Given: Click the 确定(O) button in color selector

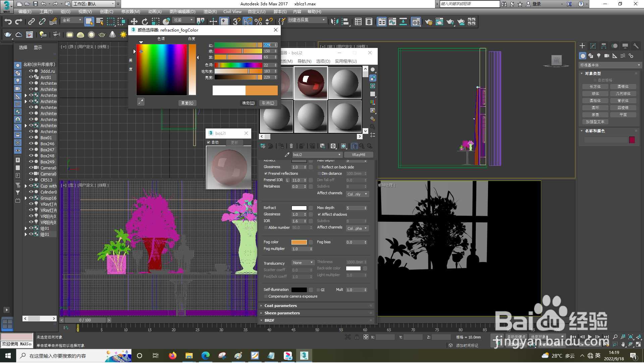Looking at the screenshot, I should (x=249, y=103).
